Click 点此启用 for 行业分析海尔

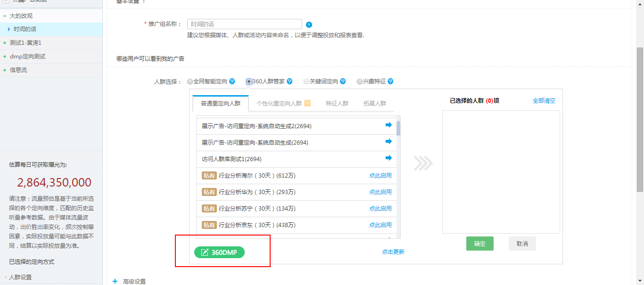[x=380, y=175]
